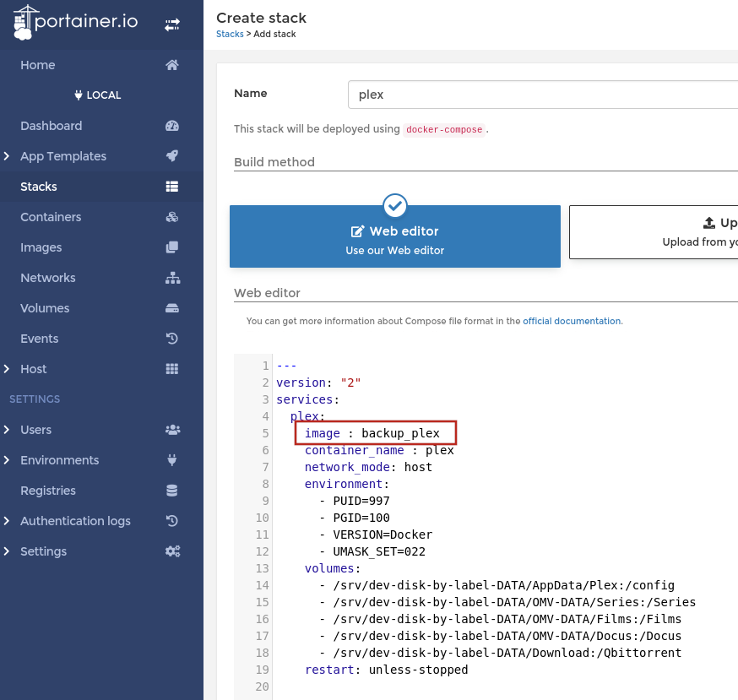Open the Dashboard menu item
738x700 pixels.
point(101,126)
